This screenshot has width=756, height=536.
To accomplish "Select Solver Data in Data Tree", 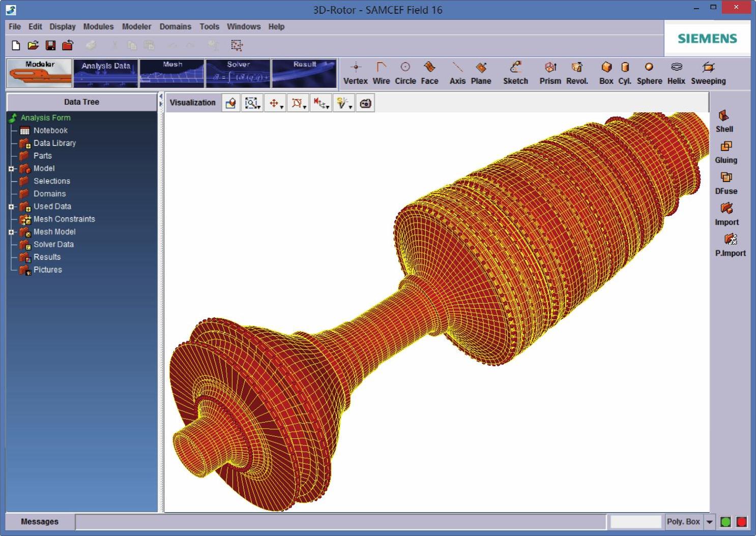I will pyautogui.click(x=53, y=245).
